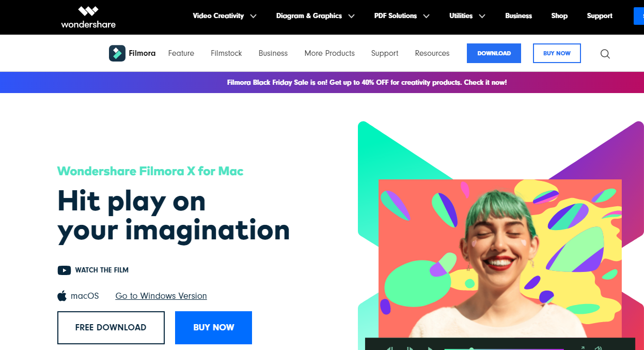The image size is (644, 350).
Task: Open the search magnifier icon
Action: 605,54
